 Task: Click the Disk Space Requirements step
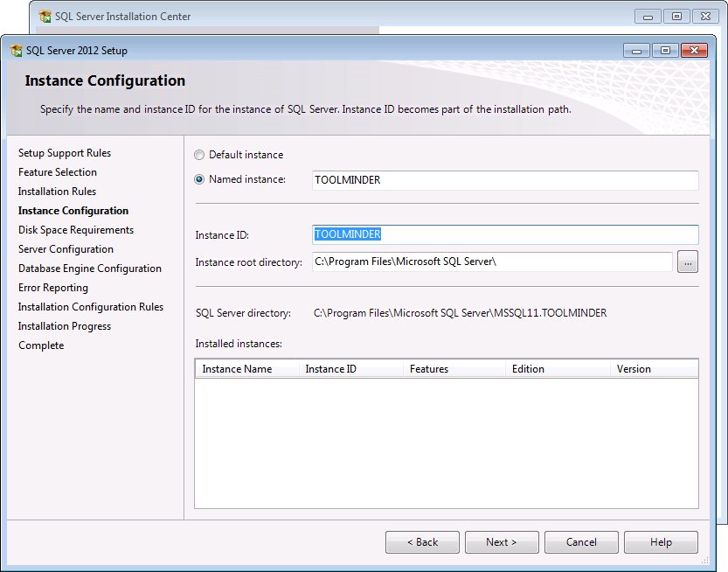pos(76,230)
